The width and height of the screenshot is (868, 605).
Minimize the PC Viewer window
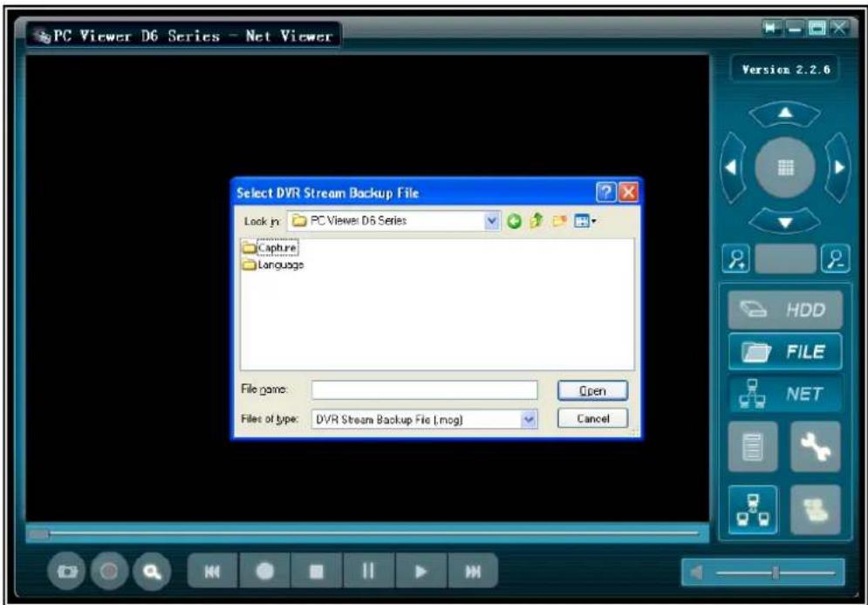pos(795,28)
